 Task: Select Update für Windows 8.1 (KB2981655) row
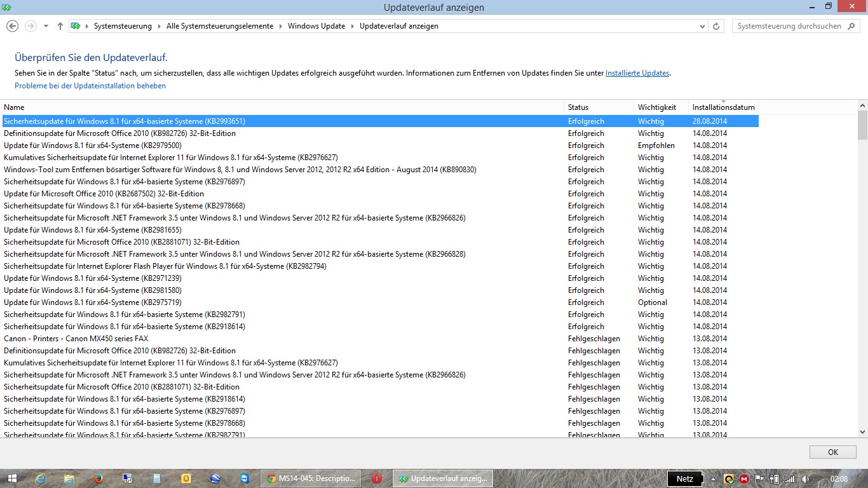pos(380,230)
